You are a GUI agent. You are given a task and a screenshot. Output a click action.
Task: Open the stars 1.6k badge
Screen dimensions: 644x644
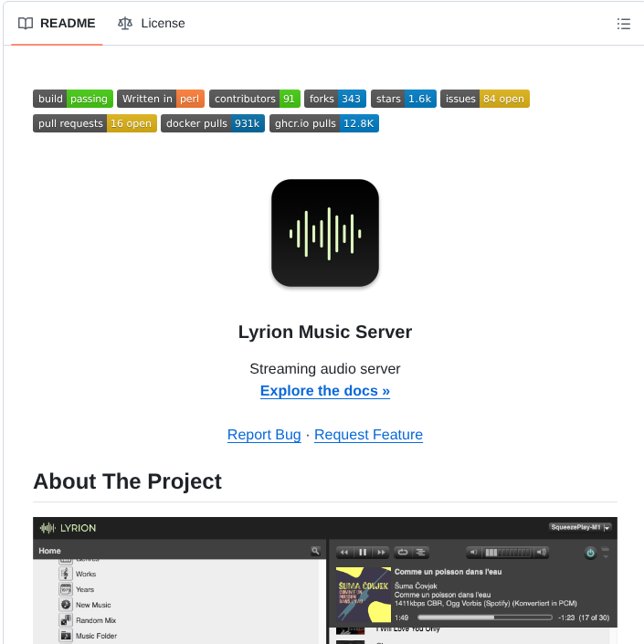(404, 99)
